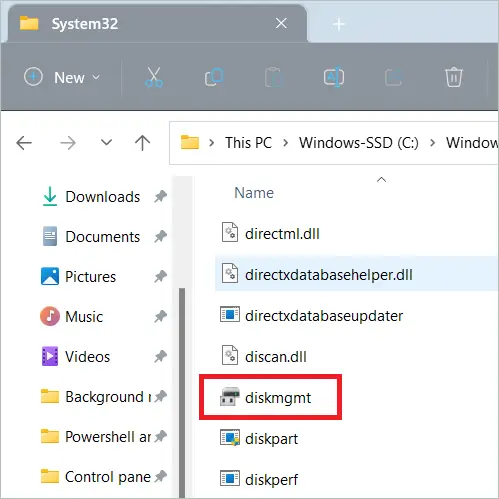The image size is (499, 499).
Task: Select This PC in breadcrumb
Action: (248, 143)
